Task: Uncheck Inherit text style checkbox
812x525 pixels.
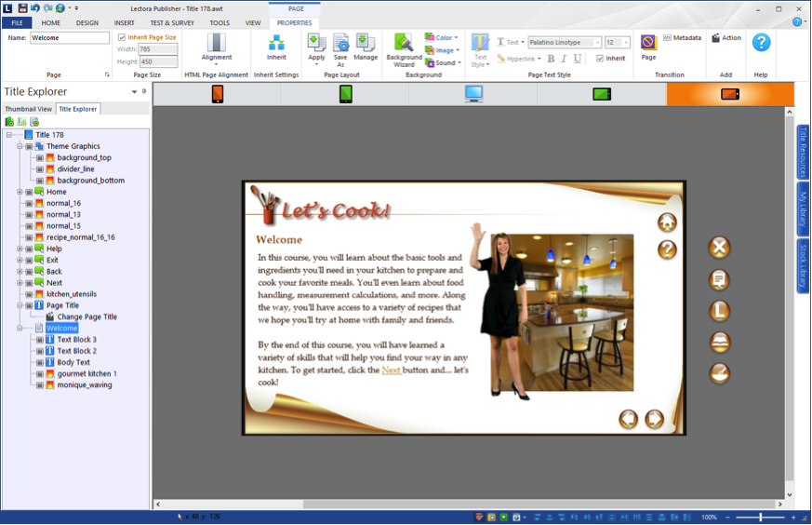Action: pos(600,59)
